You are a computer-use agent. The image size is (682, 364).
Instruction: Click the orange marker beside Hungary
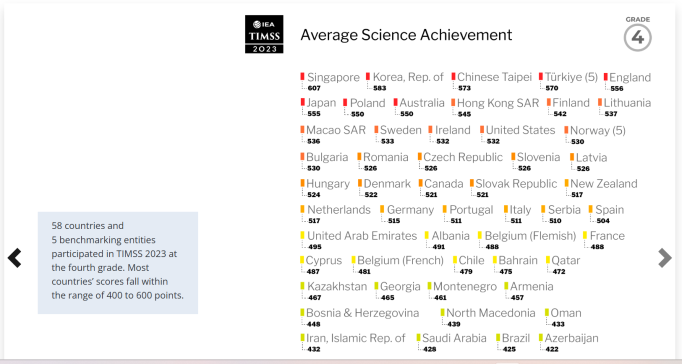pos(302,183)
